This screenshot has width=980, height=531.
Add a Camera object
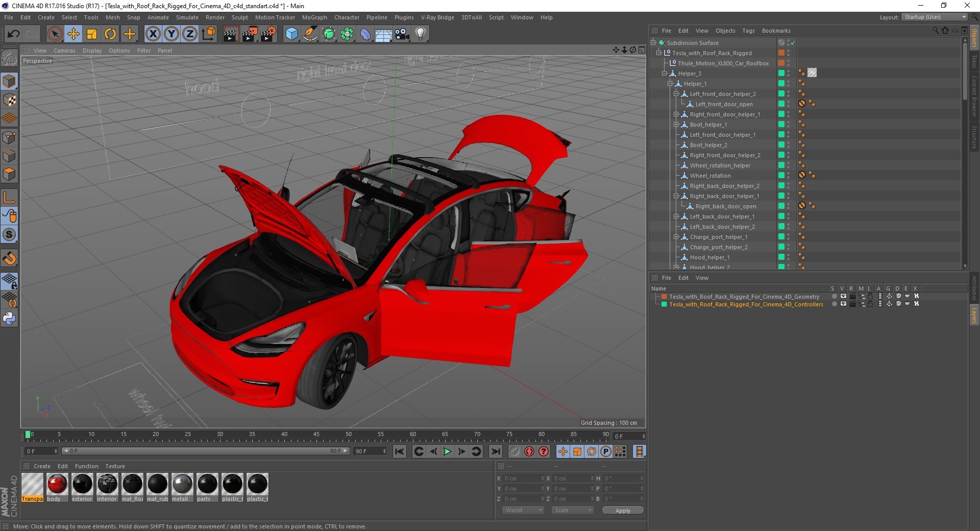(402, 34)
